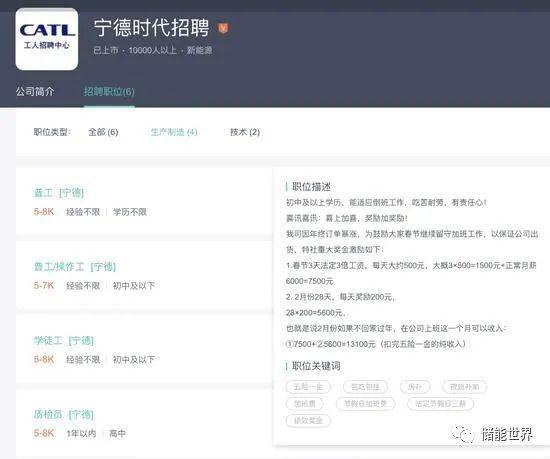Click 高中 in the 质检员 row
Image resolution: width=550 pixels, height=459 pixels.
coord(118,434)
